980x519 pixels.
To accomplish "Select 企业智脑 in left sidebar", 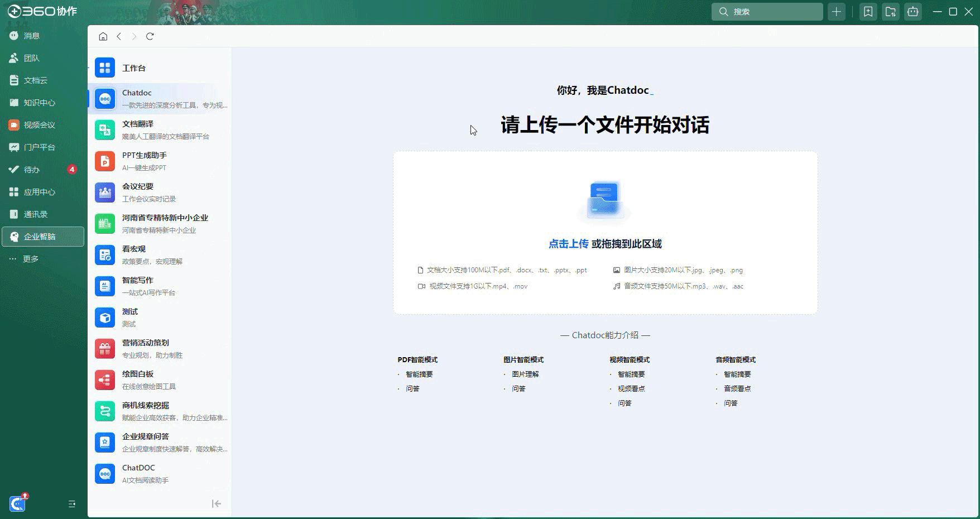I will pyautogui.click(x=43, y=237).
